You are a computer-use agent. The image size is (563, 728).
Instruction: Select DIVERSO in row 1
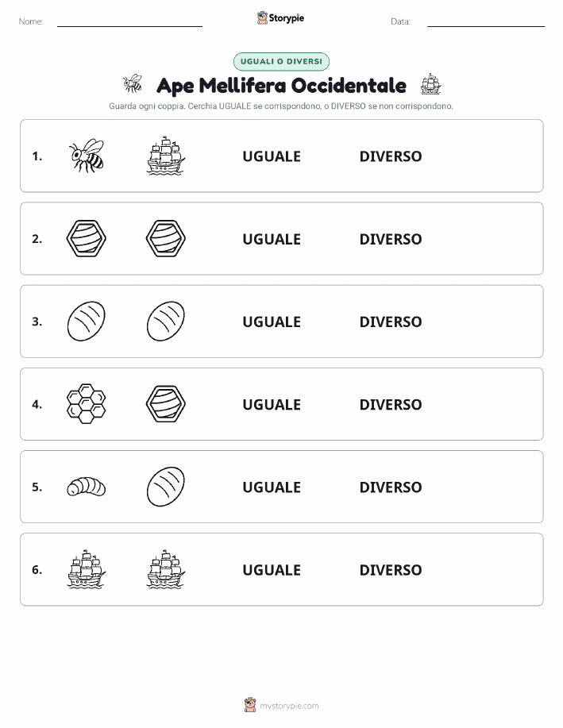click(391, 156)
